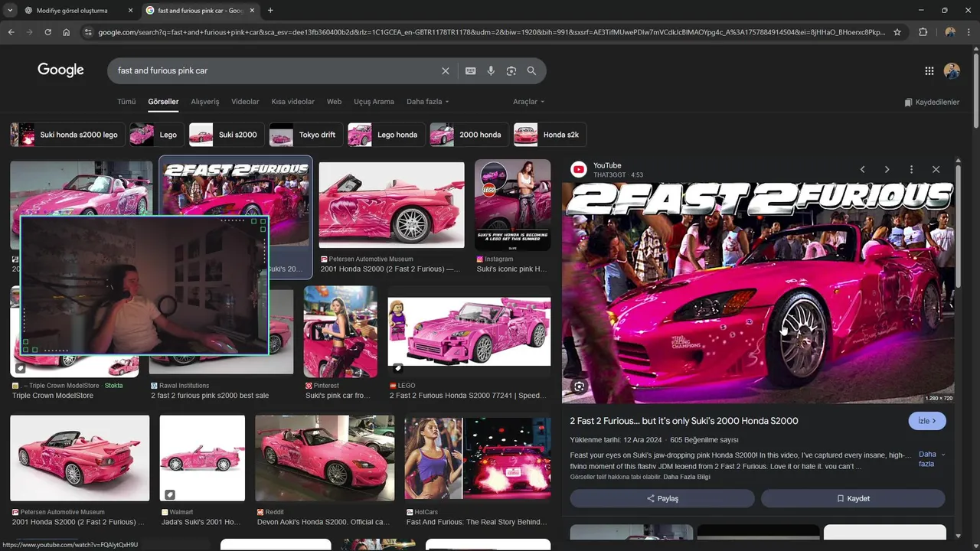This screenshot has width=980, height=551.
Task: Open Chrome tab search dropdown
Action: (10, 11)
